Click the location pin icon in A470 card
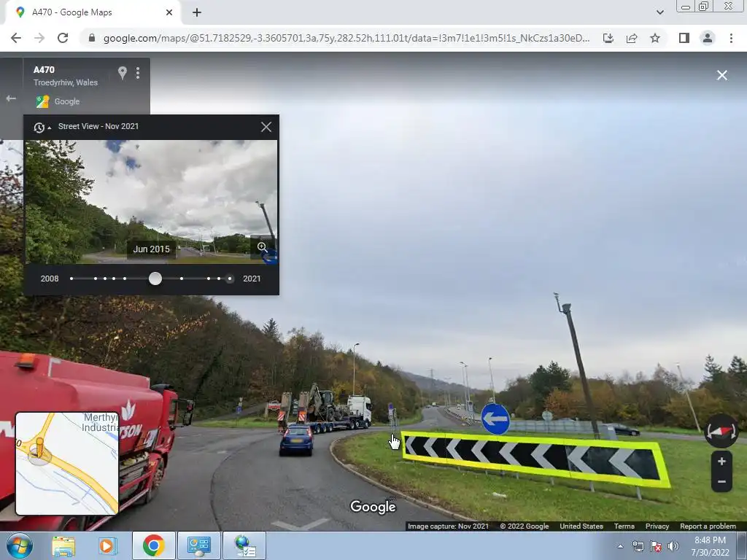 pos(123,73)
